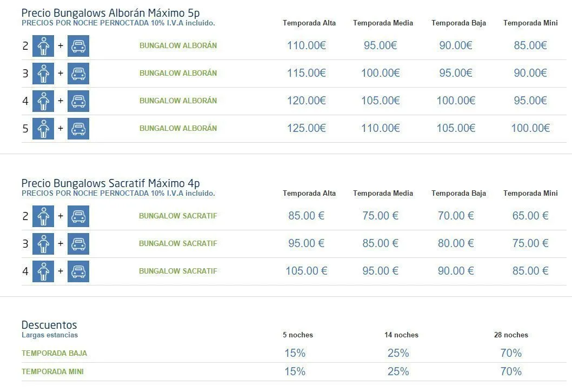Click the Precio Bungalows Alborán Máximo 5p heading
Viewport: 572px width, 392px height.
[x=110, y=13]
